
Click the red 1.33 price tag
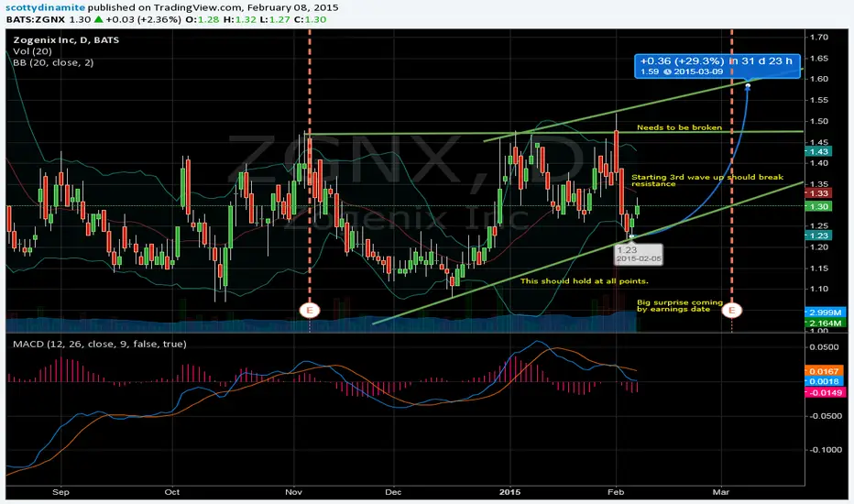(x=818, y=193)
